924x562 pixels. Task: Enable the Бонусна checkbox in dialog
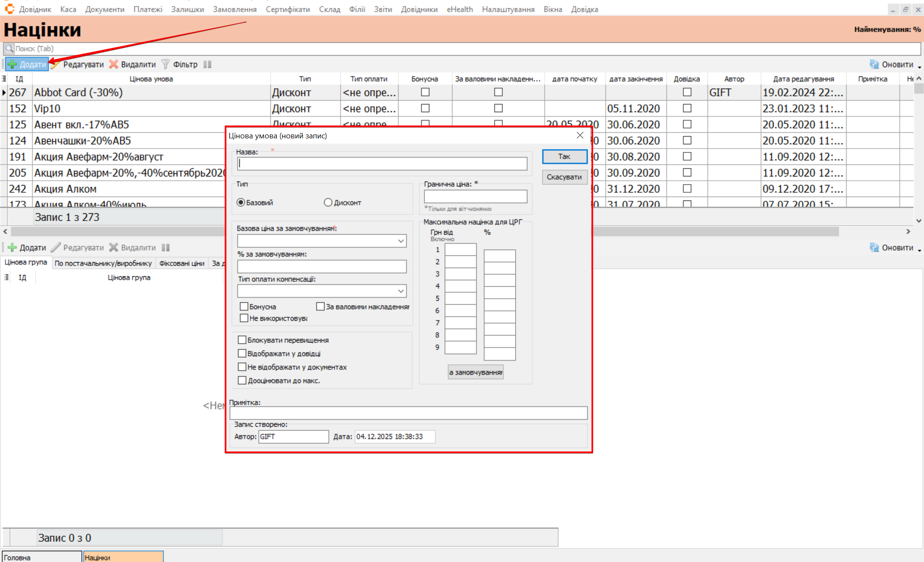pos(244,307)
